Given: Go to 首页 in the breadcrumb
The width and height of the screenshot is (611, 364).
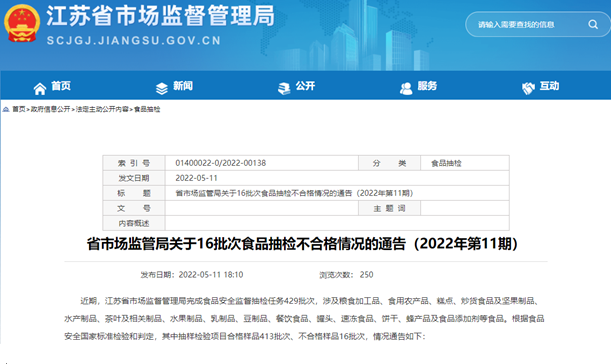Looking at the screenshot, I should click(18, 109).
